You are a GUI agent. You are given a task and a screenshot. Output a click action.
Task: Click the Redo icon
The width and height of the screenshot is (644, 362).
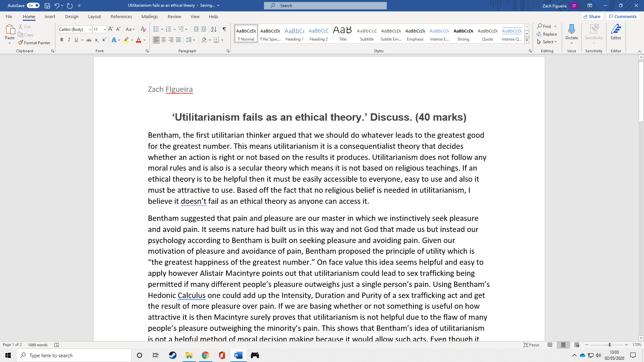click(x=70, y=5)
